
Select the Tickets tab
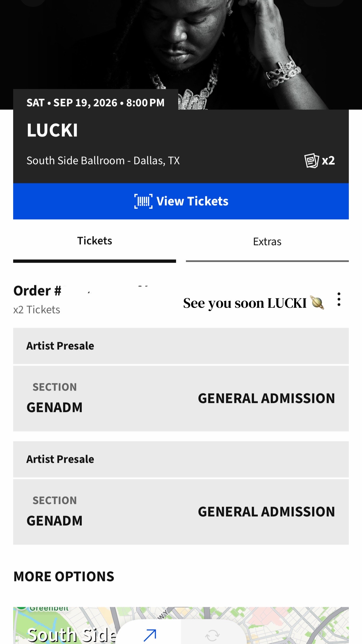click(95, 241)
